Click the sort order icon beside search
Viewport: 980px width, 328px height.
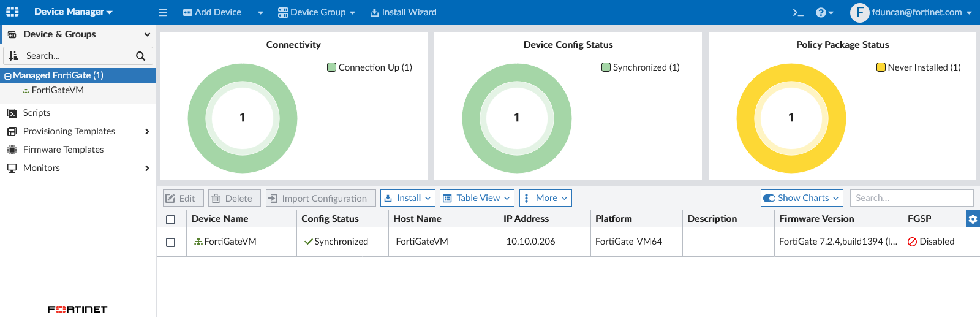pos(13,56)
